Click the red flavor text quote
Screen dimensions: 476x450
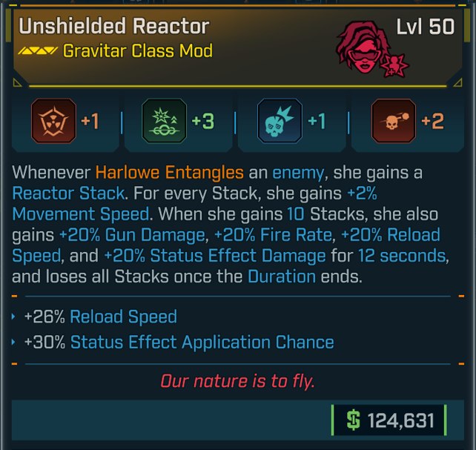(x=238, y=382)
